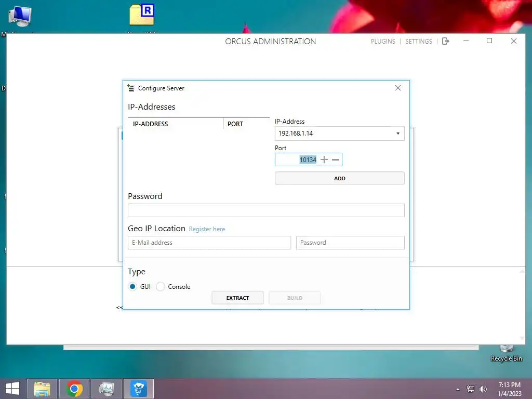Image resolution: width=532 pixels, height=399 pixels.
Task: Increase the port with the plus icon
Action: pos(324,159)
